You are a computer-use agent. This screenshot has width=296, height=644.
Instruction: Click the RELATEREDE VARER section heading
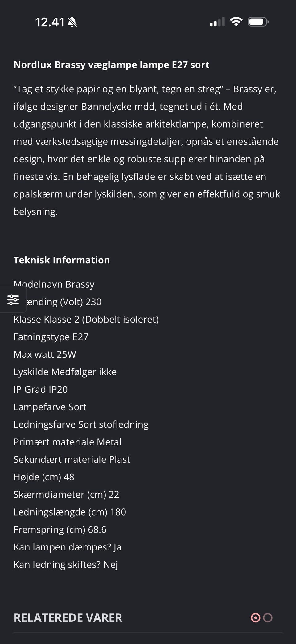(x=68, y=618)
